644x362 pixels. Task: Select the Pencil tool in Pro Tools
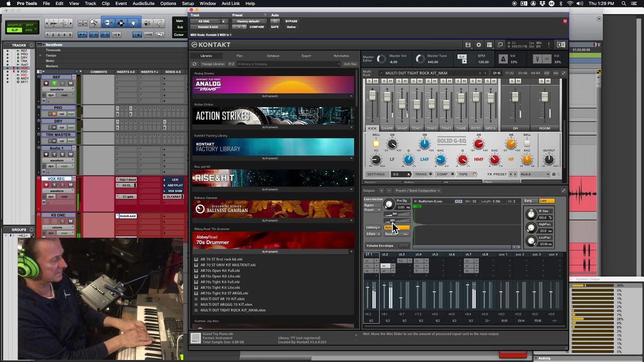(x=159, y=23)
